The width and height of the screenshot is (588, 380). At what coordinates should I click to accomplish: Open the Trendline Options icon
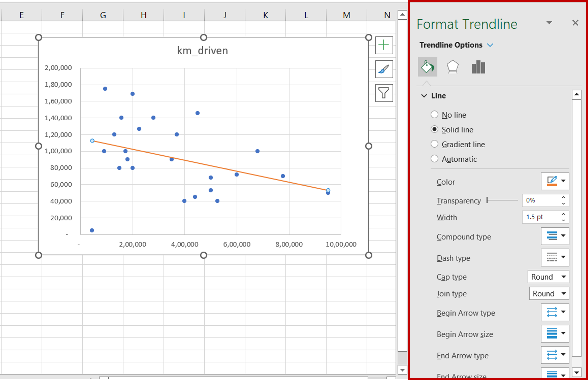coord(478,67)
